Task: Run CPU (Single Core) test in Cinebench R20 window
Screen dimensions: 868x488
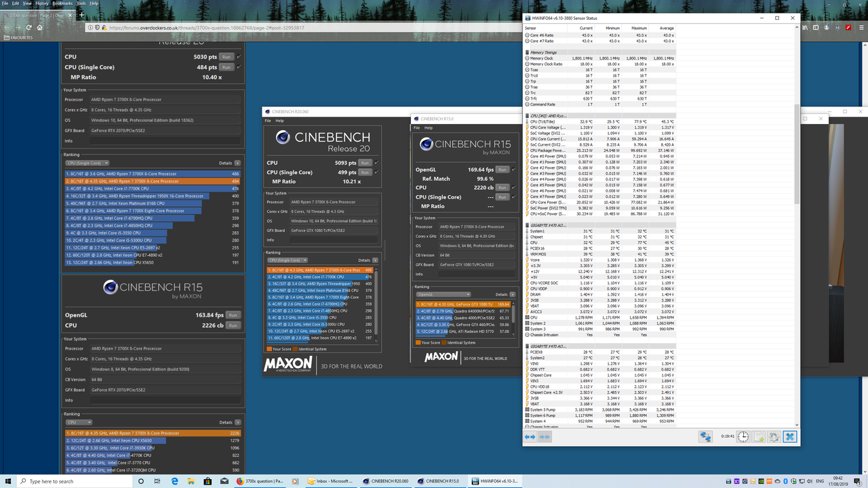Action: [365, 172]
